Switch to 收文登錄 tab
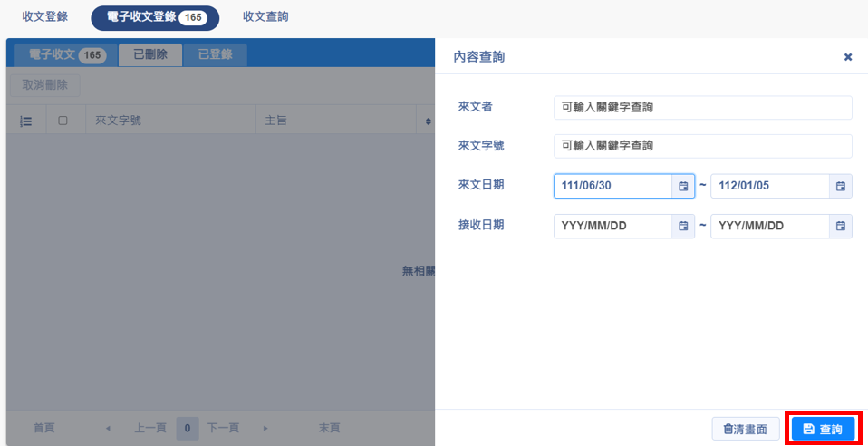Screen dimensions: 868x446 tap(44, 17)
